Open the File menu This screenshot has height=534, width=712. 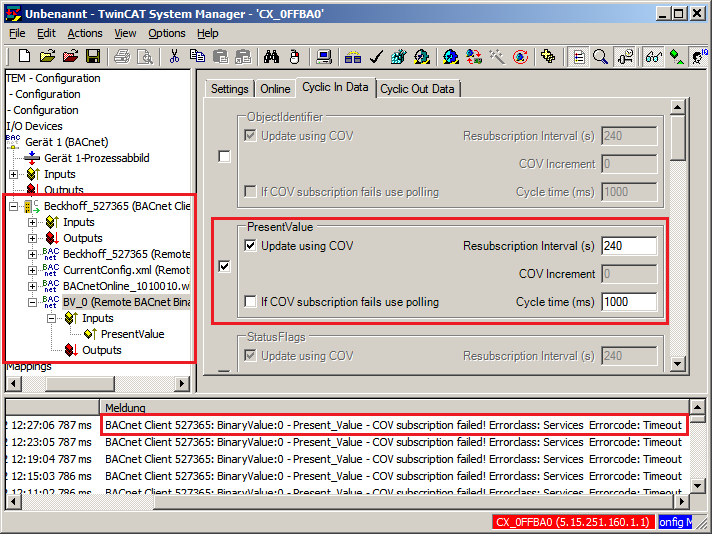[17, 33]
